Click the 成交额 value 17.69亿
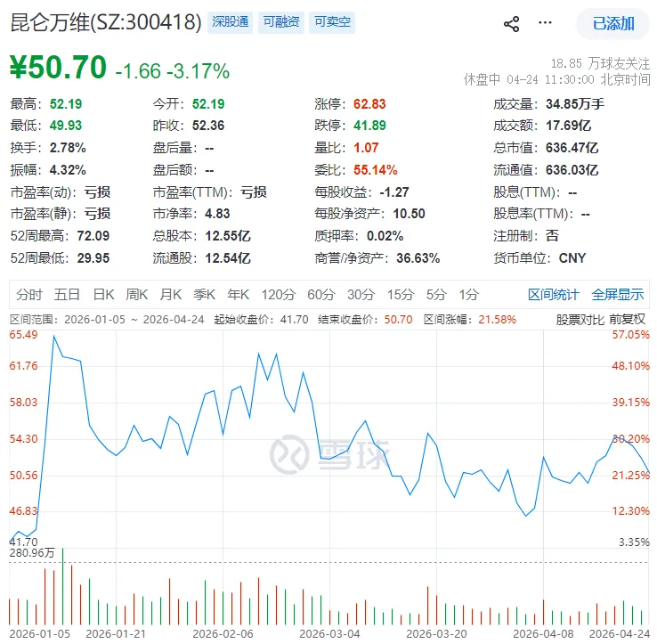Viewport: 657px width, 644px height. click(x=569, y=126)
